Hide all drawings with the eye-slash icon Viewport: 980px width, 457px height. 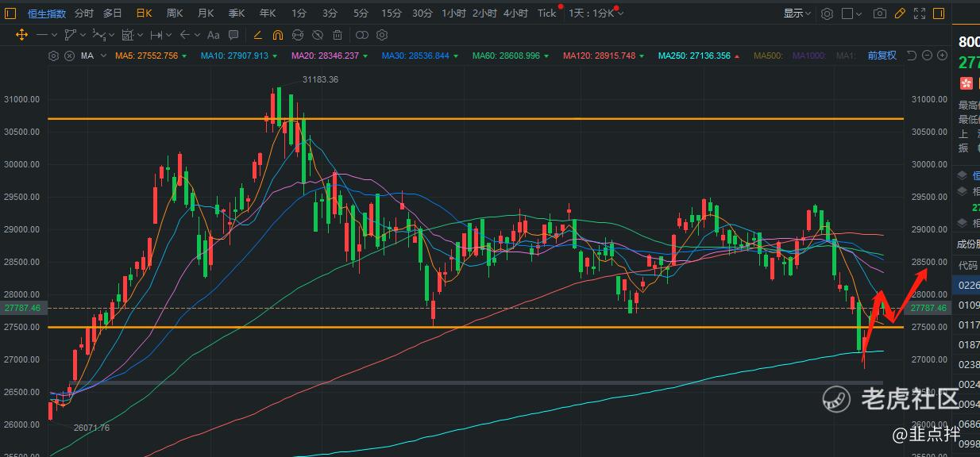(x=318, y=35)
